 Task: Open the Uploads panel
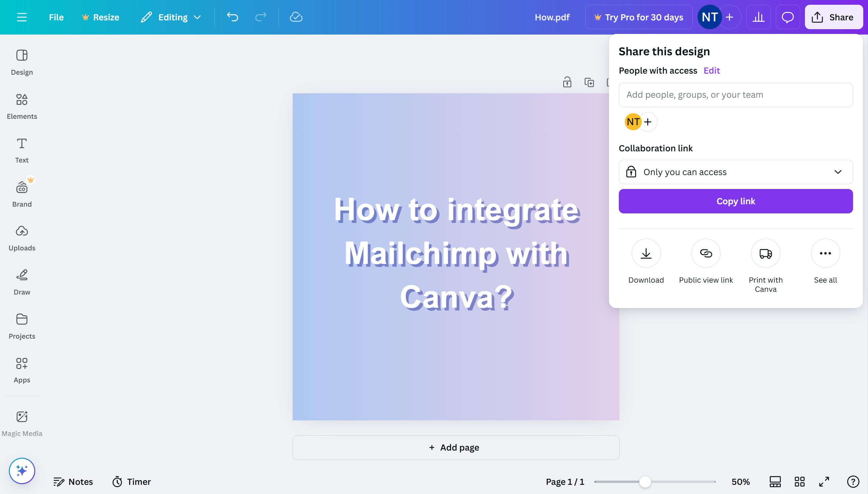click(22, 238)
